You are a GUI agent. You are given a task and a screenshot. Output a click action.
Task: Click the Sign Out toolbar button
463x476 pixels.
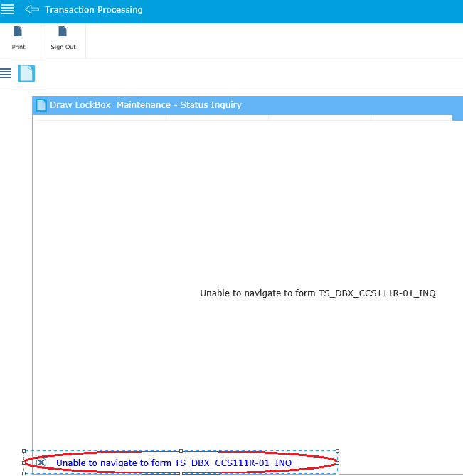tap(63, 38)
